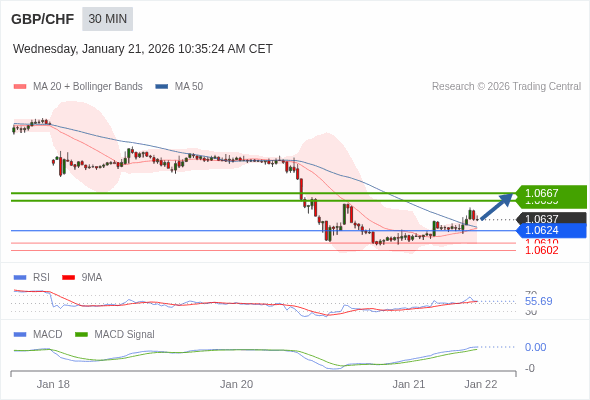This screenshot has width=590, height=400.
Task: Click the MA 20 + Bollinger Bands legend swatch
Action: pos(20,87)
